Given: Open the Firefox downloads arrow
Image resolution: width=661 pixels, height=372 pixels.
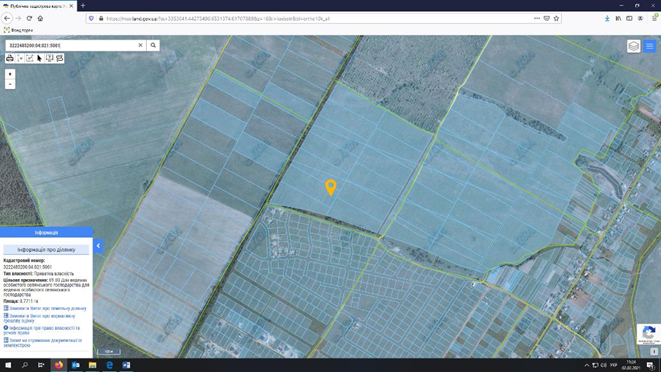Looking at the screenshot, I should (x=607, y=19).
